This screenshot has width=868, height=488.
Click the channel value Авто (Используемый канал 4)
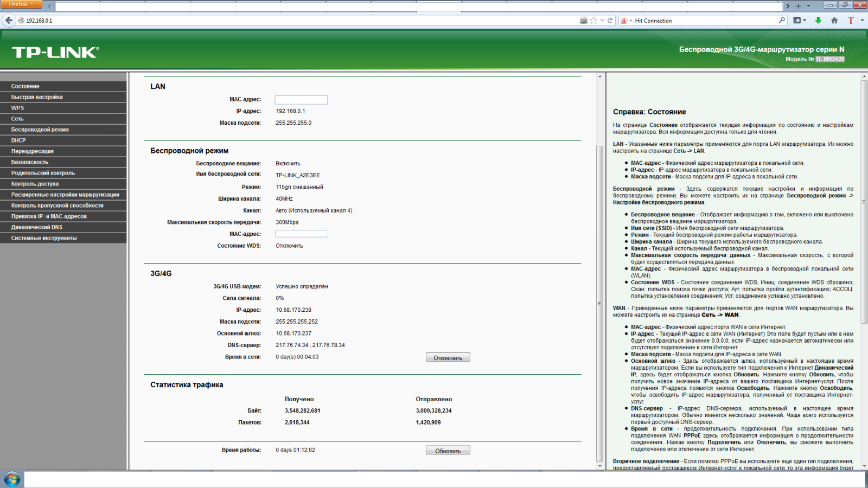pyautogui.click(x=314, y=210)
